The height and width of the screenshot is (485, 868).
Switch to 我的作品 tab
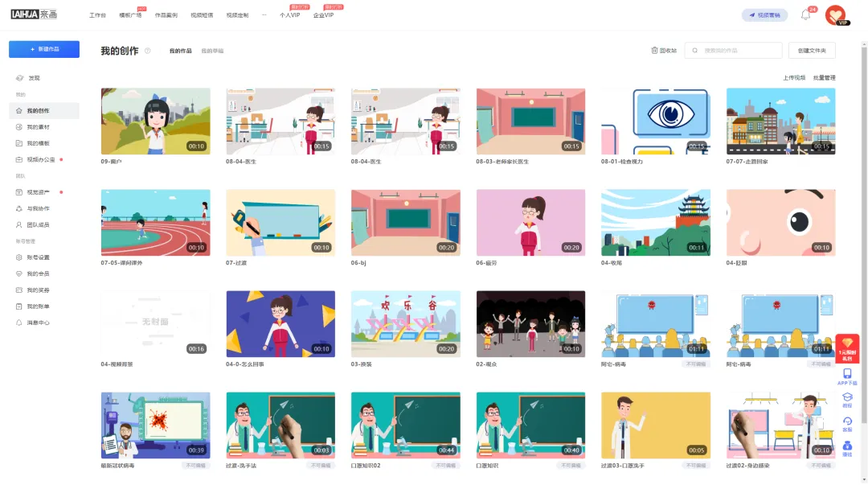181,51
